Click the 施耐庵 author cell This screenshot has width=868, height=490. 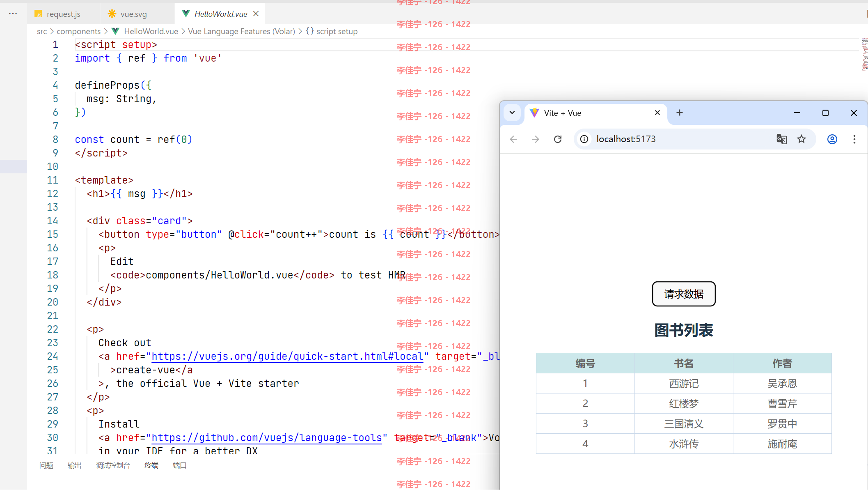tap(782, 444)
